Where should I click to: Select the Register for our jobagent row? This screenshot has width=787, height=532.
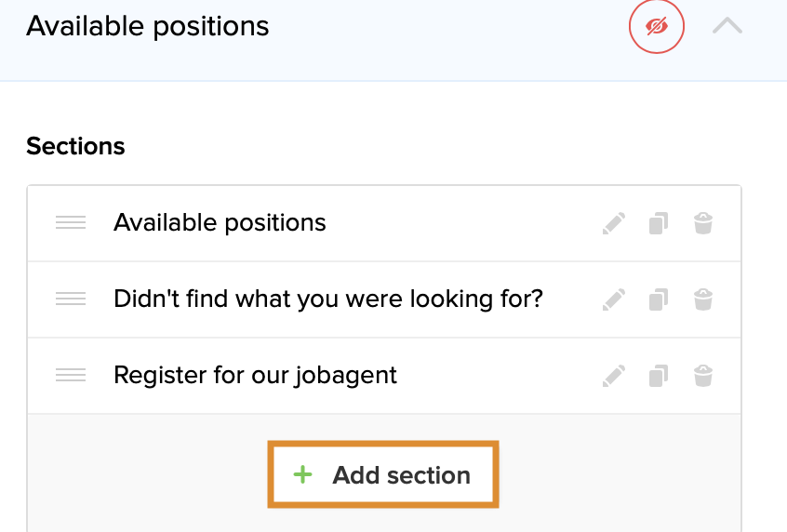coord(255,376)
